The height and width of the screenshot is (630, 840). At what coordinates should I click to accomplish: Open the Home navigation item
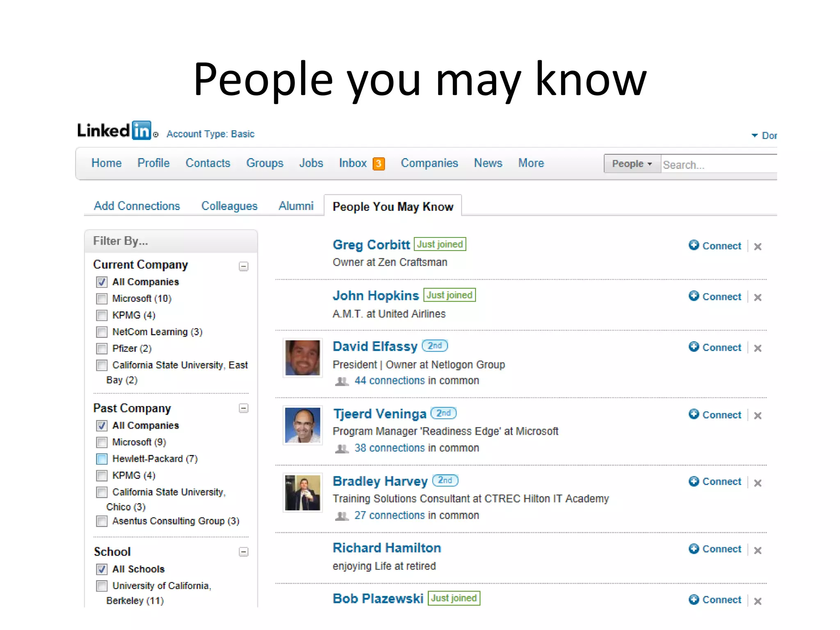(107, 163)
